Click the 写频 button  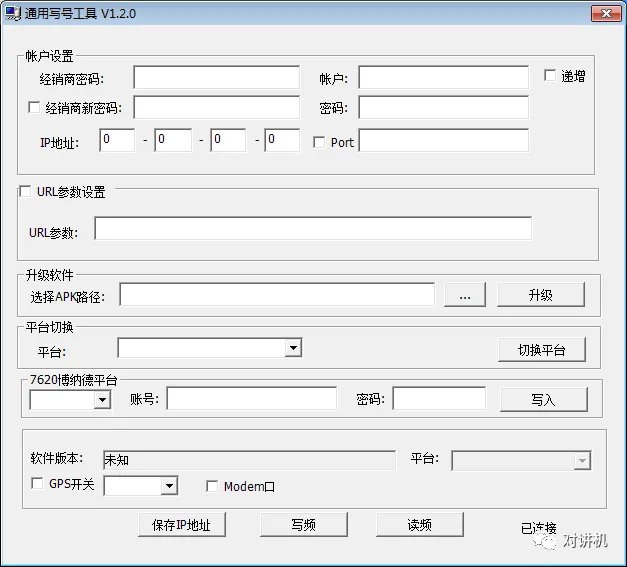pos(304,525)
